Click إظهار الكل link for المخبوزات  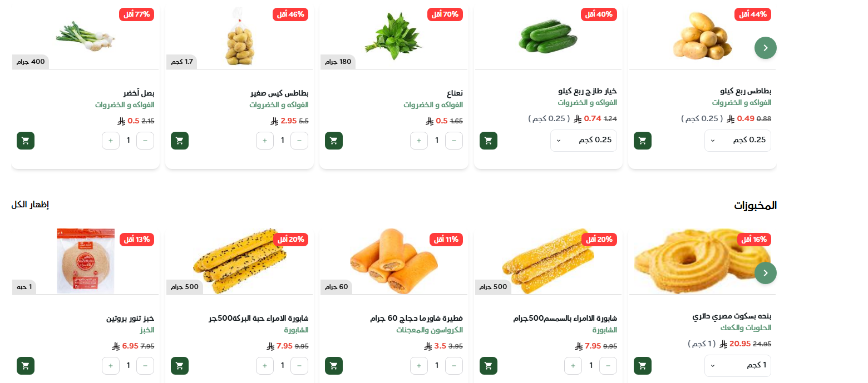click(30, 205)
